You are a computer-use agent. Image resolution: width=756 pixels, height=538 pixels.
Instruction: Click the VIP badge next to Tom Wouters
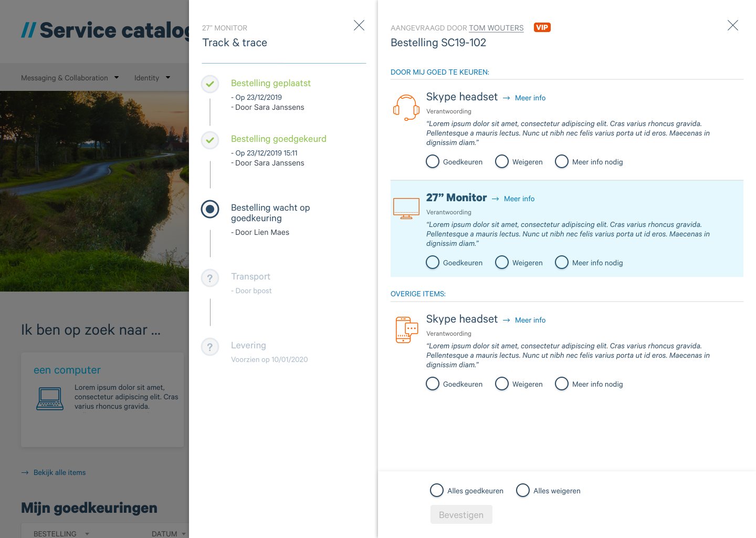tap(542, 27)
